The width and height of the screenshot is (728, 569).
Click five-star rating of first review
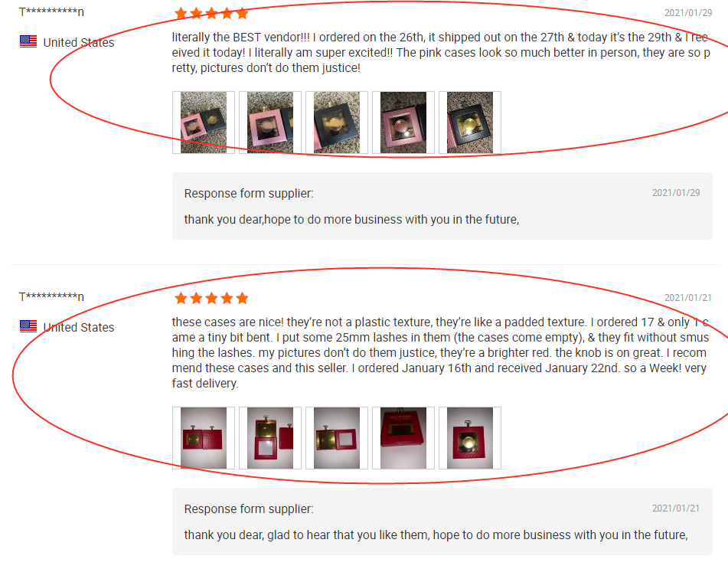(211, 14)
